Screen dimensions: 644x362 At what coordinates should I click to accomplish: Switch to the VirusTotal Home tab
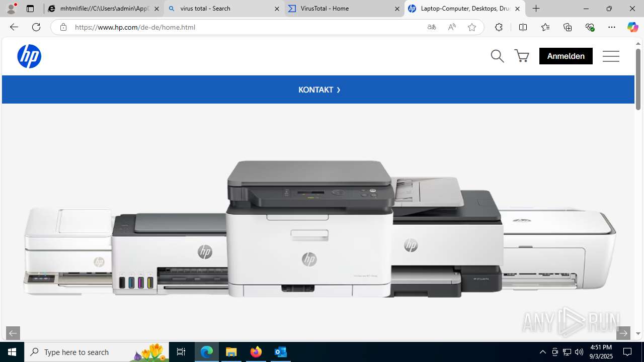tap(344, 9)
